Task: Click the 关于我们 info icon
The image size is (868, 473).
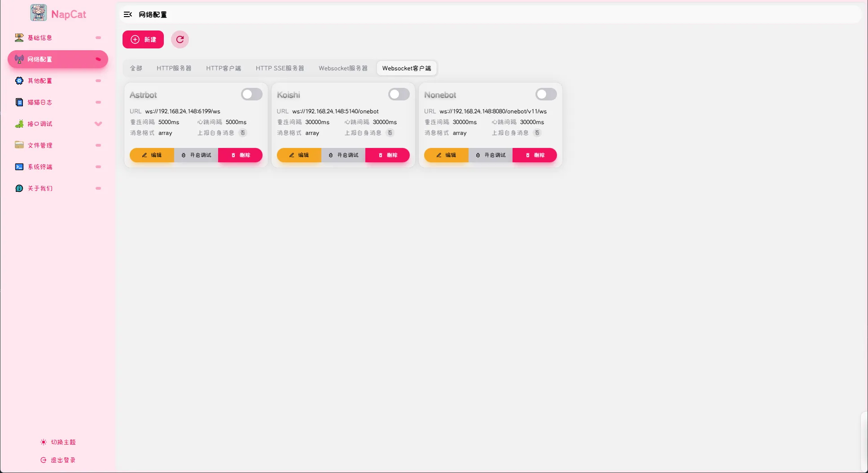Action: [x=19, y=188]
